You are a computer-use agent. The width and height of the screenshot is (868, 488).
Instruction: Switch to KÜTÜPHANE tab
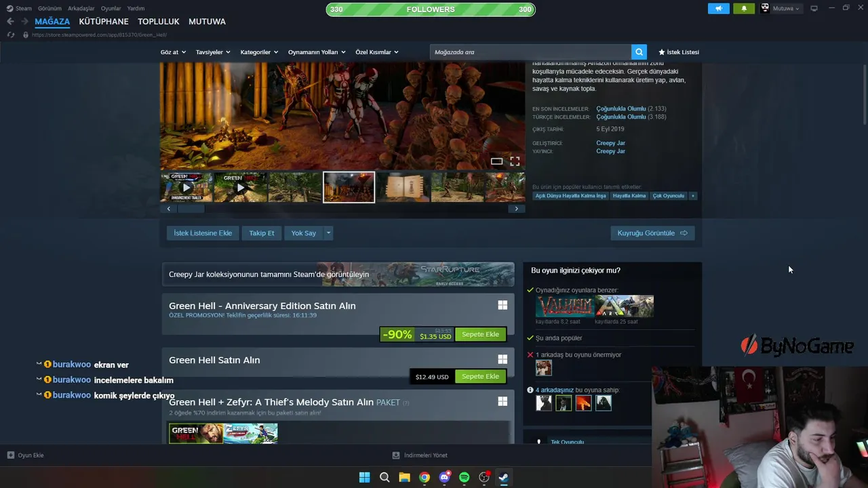pos(104,22)
